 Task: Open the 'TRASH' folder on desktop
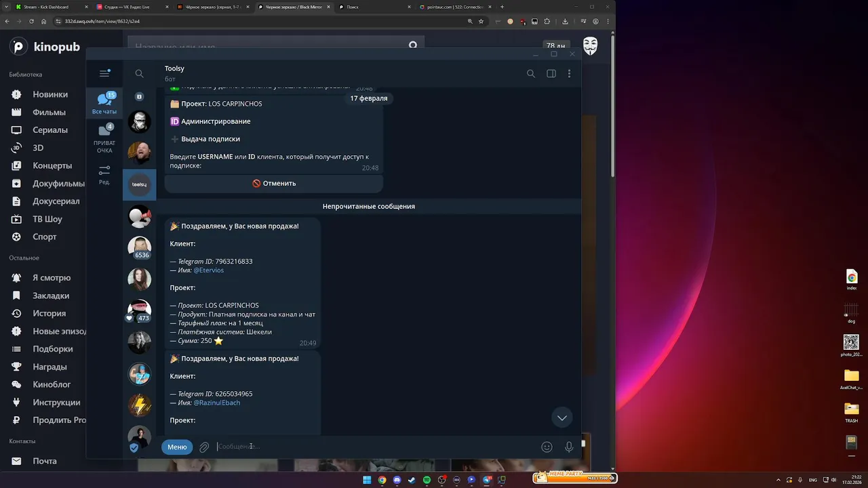[851, 412]
